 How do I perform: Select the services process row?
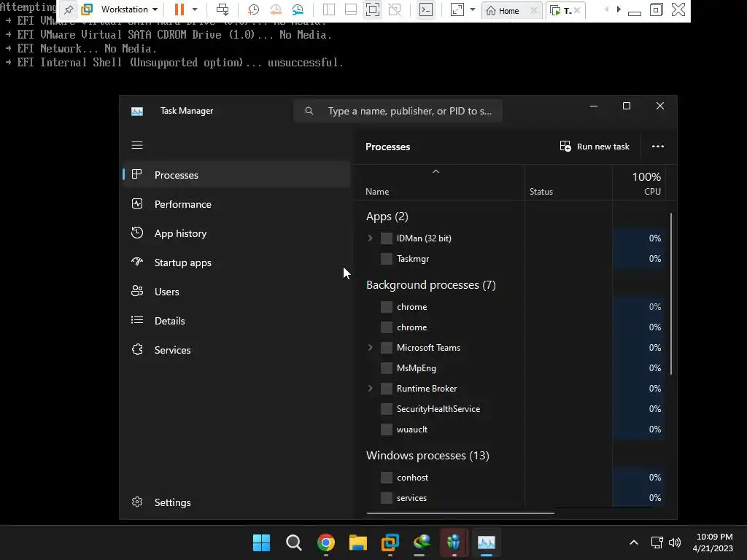tap(514, 497)
